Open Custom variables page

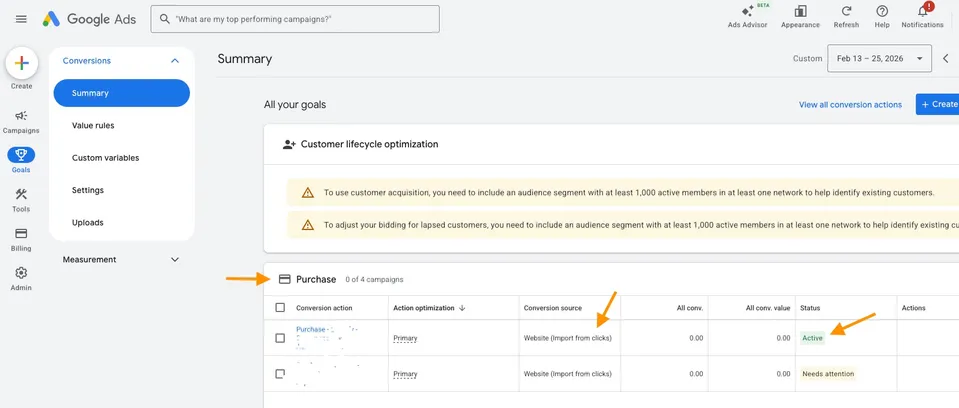[105, 158]
